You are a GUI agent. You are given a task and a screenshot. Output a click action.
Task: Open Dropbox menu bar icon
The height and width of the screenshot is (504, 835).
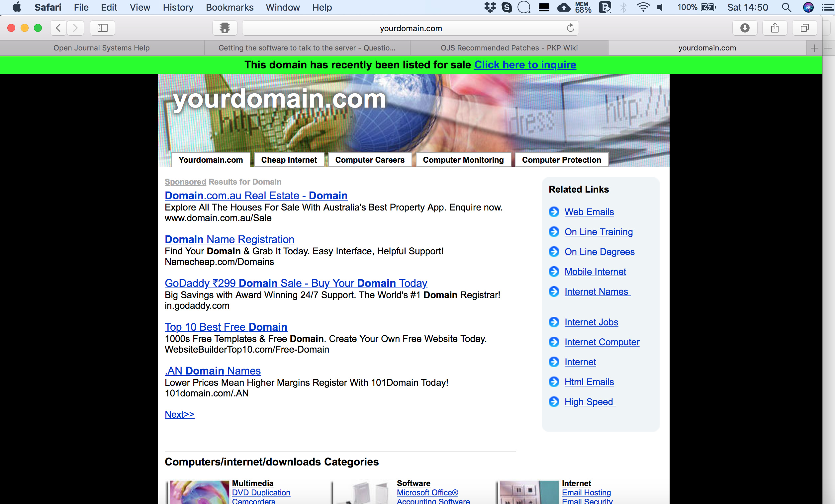[x=490, y=7]
